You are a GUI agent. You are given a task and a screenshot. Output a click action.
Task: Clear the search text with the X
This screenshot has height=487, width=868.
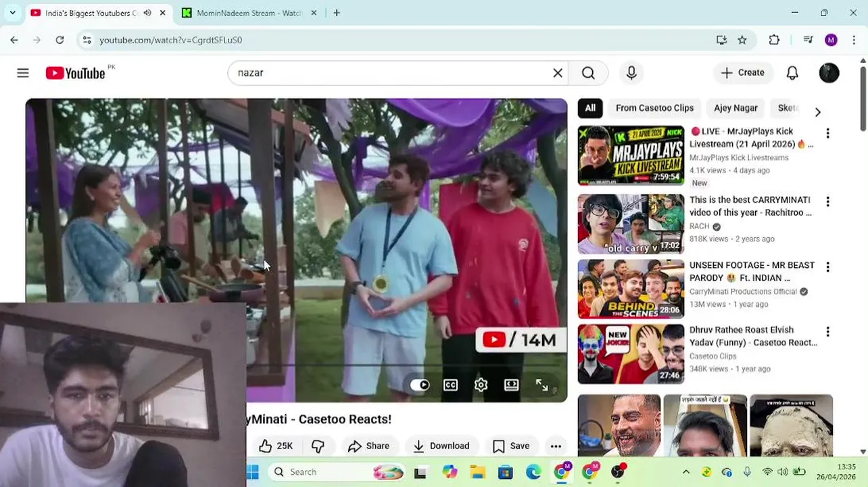click(558, 73)
